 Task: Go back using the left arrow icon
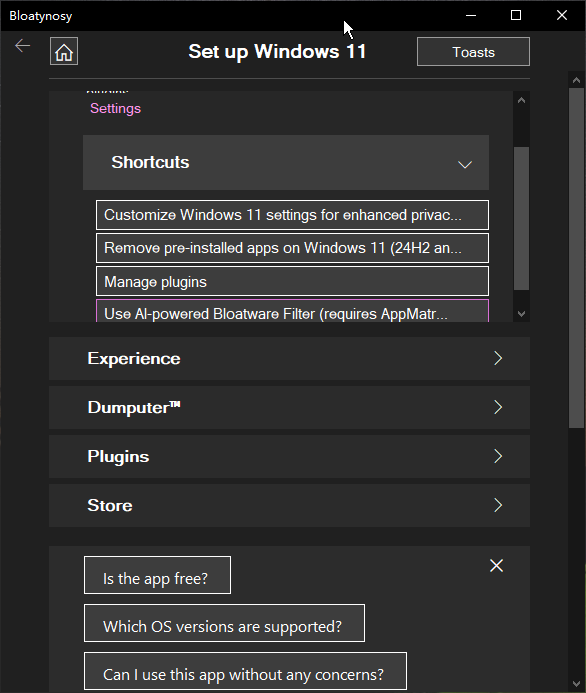[23, 46]
